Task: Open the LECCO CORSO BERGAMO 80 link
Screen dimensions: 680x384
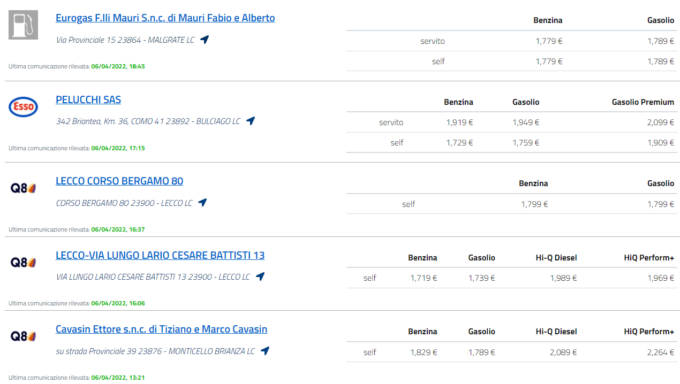Action: [119, 181]
